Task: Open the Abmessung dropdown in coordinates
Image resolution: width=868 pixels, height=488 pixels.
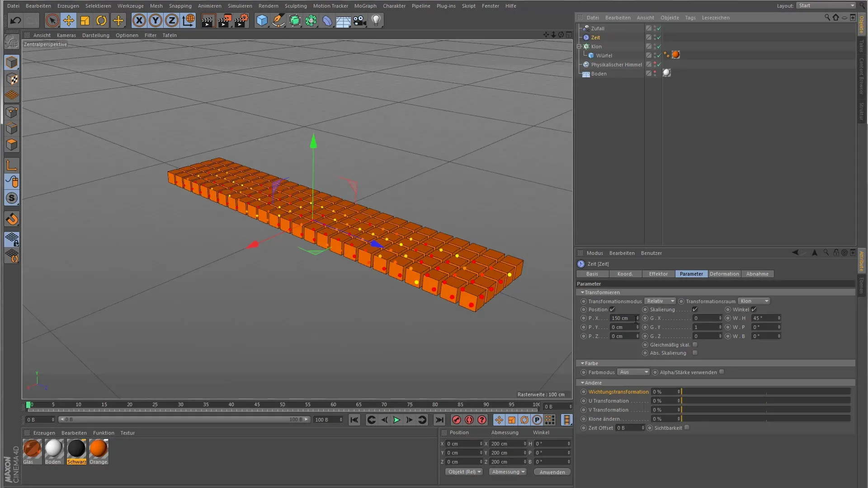Action: [508, 472]
